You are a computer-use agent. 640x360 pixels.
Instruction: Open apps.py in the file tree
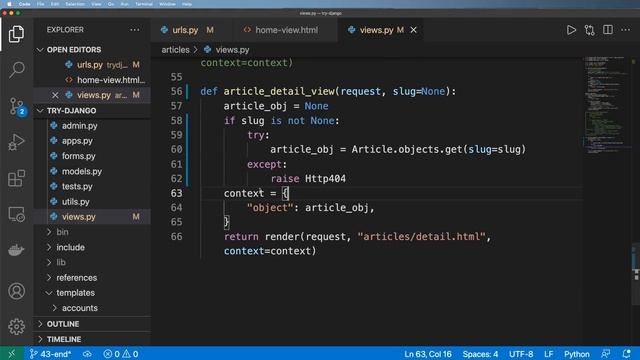click(77, 141)
